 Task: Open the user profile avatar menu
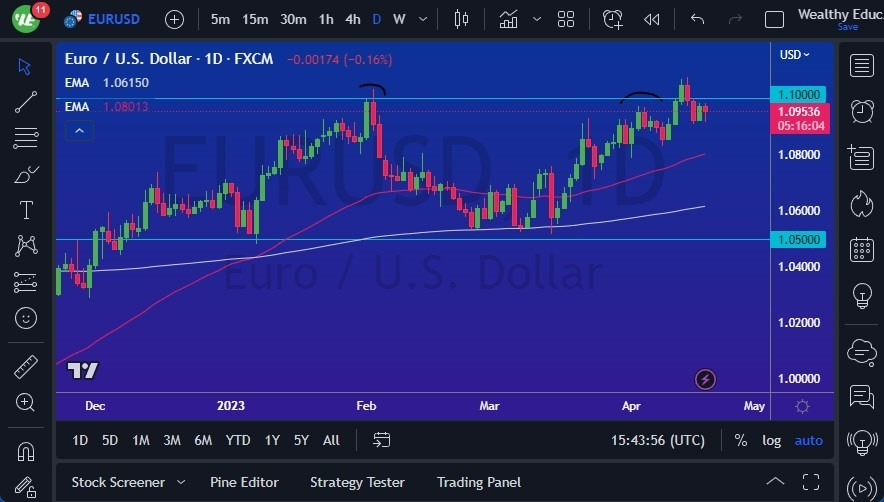click(x=26, y=18)
